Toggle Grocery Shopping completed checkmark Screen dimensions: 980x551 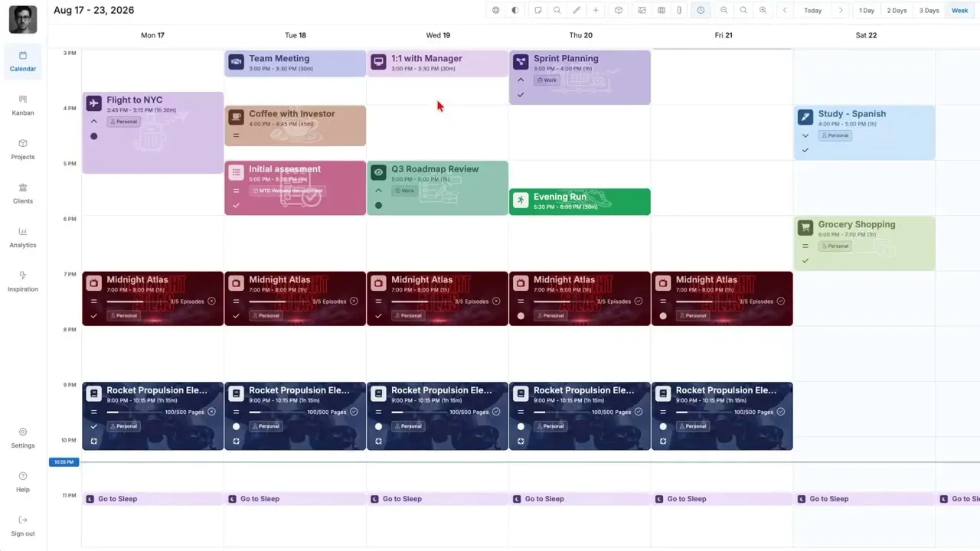[805, 261]
